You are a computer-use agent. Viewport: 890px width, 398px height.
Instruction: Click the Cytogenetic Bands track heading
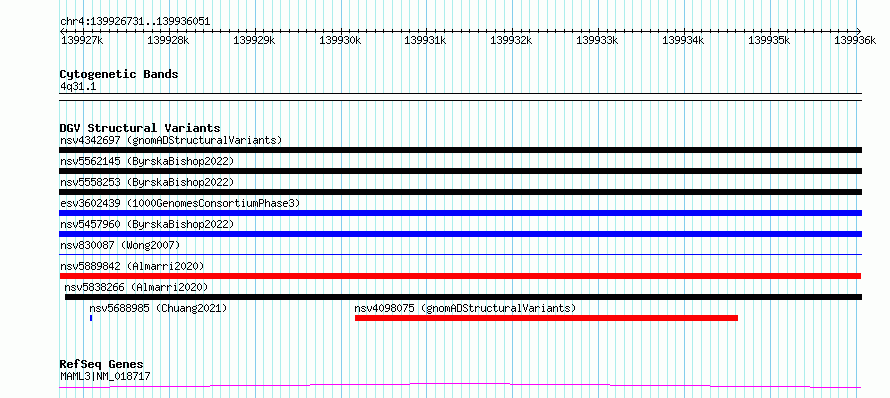(x=119, y=74)
